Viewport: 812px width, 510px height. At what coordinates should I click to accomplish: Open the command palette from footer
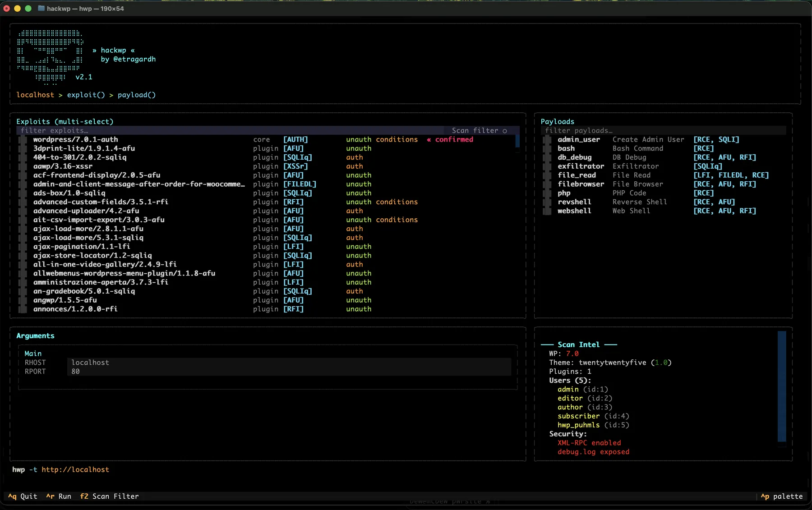[x=782, y=496]
